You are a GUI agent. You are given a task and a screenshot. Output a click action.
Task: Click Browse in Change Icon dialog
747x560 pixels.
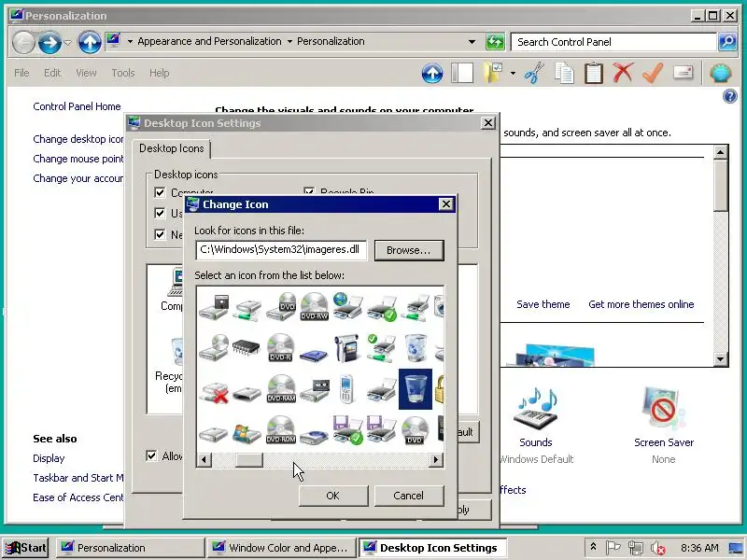[409, 250]
